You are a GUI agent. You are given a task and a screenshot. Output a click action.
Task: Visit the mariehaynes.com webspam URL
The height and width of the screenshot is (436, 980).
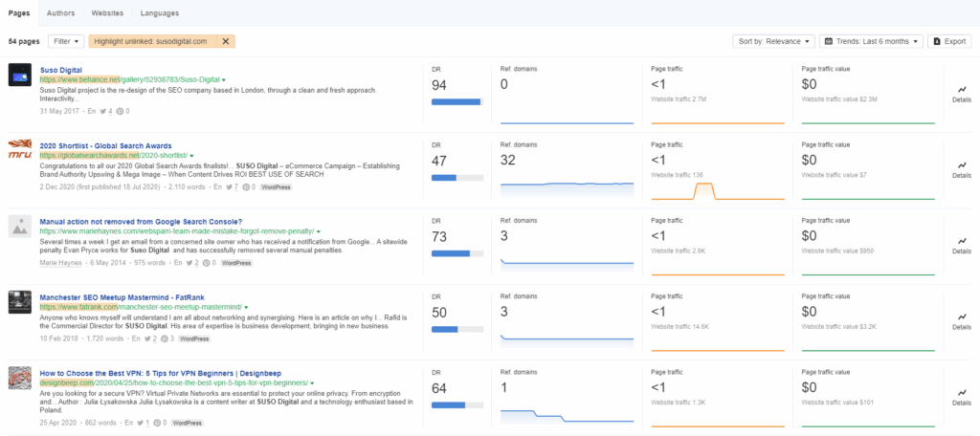pyautogui.click(x=177, y=231)
